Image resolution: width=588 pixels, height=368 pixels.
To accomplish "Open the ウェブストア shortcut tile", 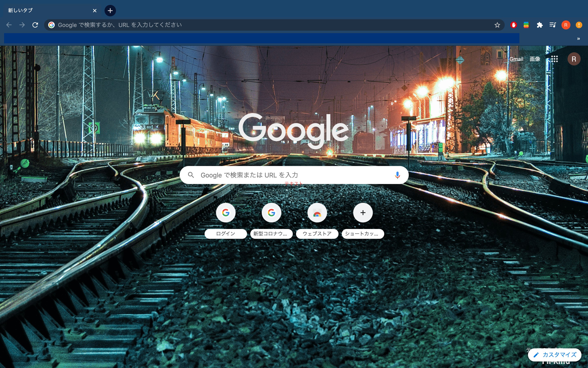I will [317, 212].
